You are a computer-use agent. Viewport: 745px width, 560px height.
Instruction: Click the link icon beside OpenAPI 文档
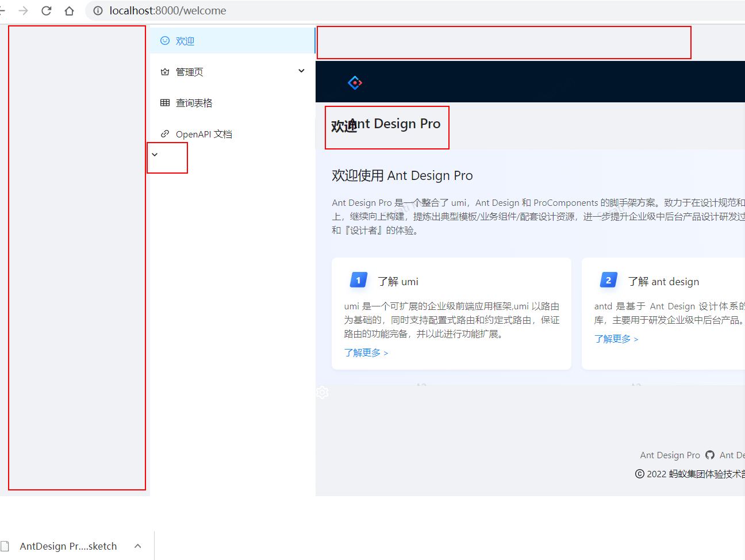pos(165,134)
